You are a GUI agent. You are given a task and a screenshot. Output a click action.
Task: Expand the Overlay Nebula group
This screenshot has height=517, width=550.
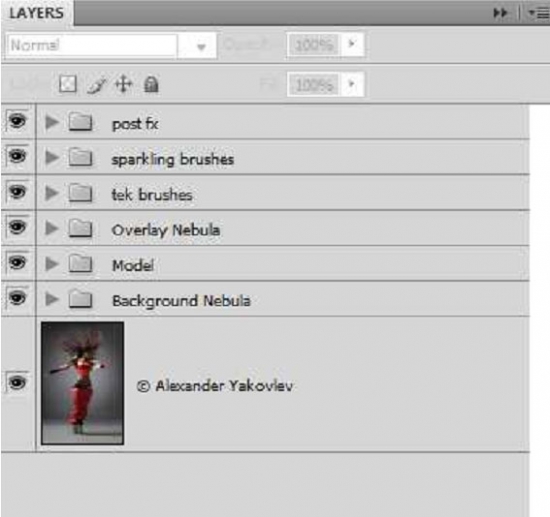(x=52, y=228)
